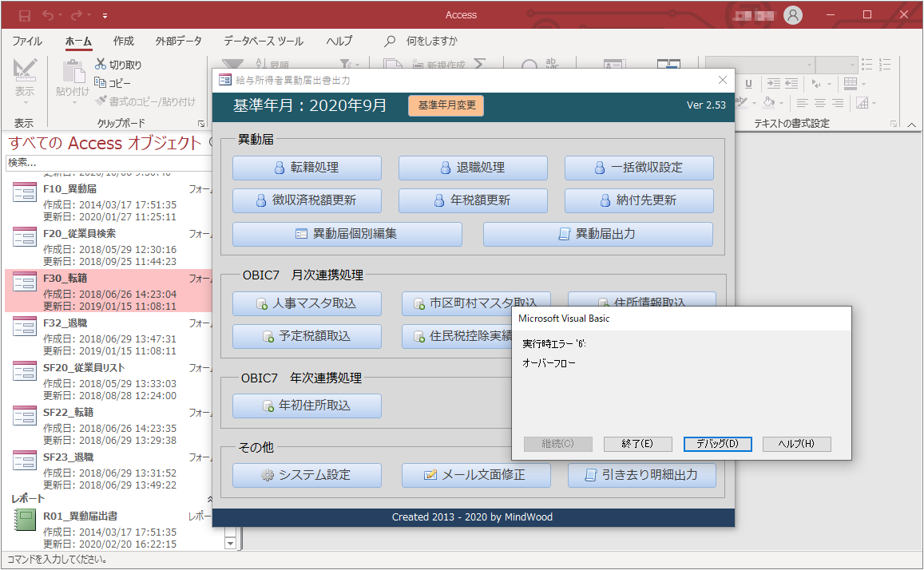Switch to the 作成 ribbon tab

pos(124,42)
